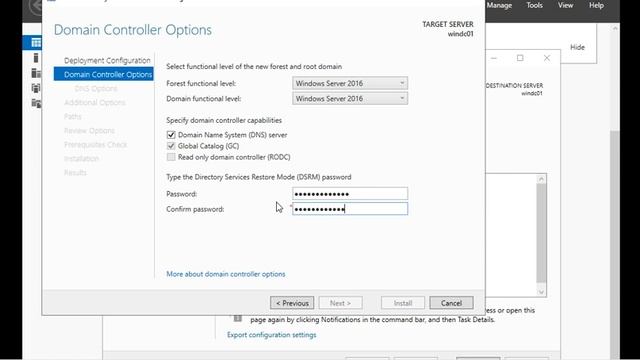Viewport: 640px width, 360px height.
Task: Open the Manage menu
Action: pos(499,5)
